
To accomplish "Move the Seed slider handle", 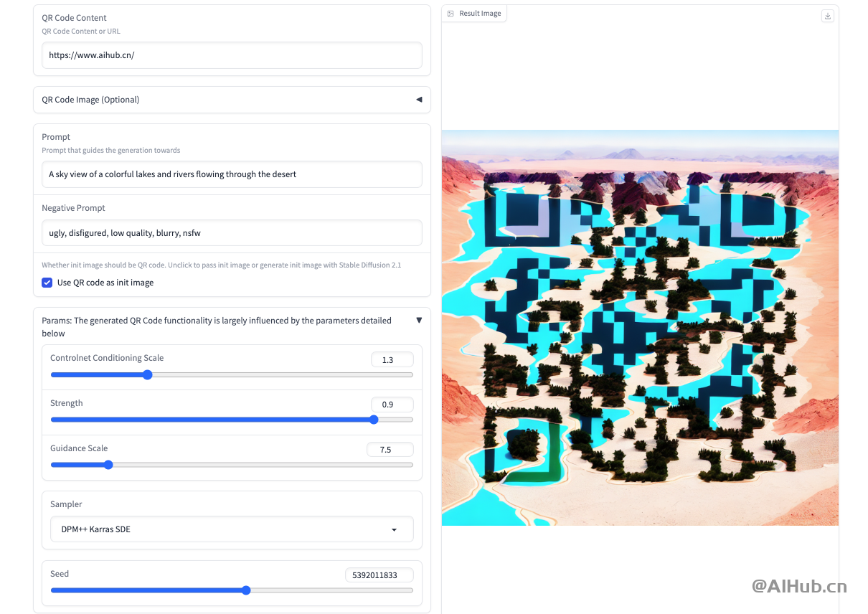I will [246, 590].
